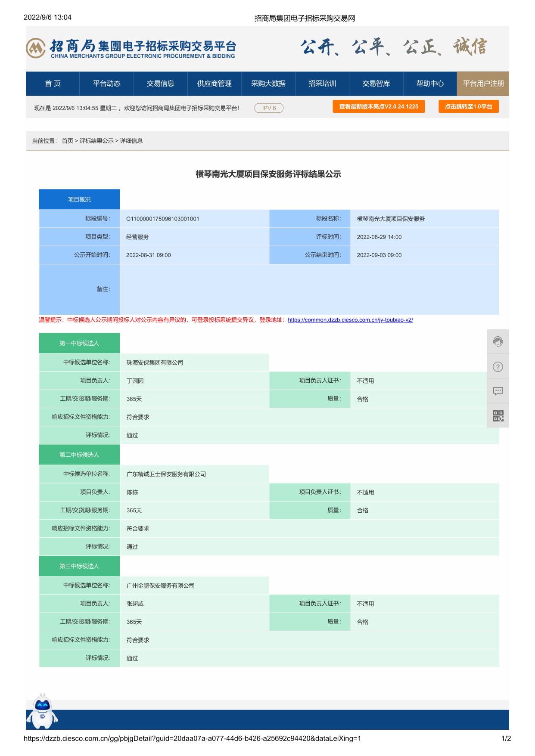Go to 首页 in the navigation bar
Screen dimensions: 535x756
[x=53, y=84]
